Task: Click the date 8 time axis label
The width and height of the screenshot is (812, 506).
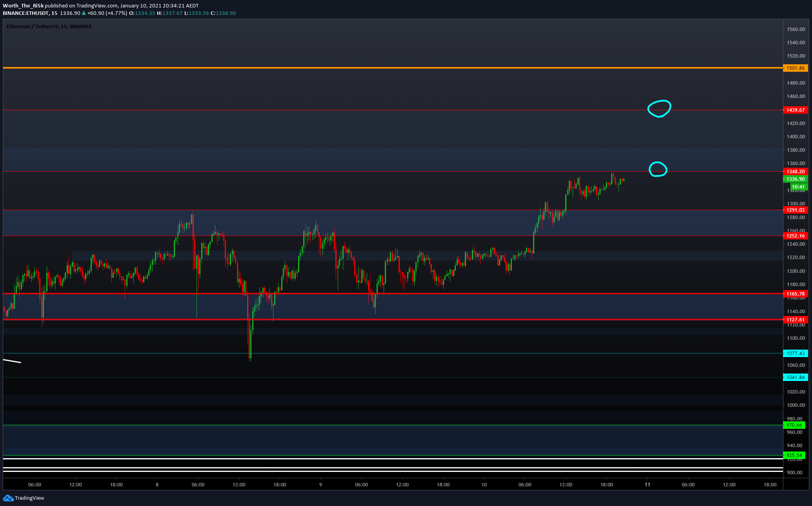Action: 157,484
